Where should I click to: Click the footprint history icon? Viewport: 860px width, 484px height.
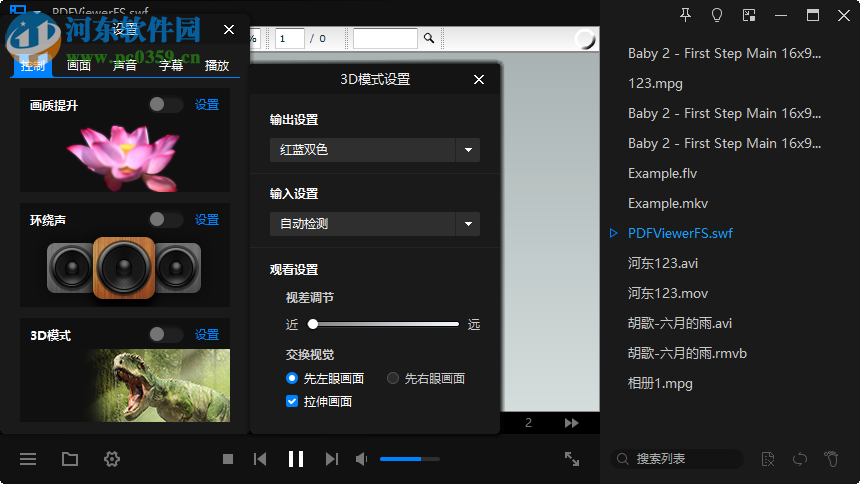(x=831, y=459)
